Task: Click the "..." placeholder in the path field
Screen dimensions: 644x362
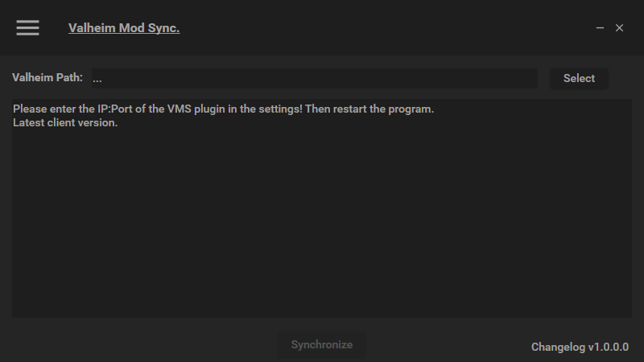Action: (97, 79)
